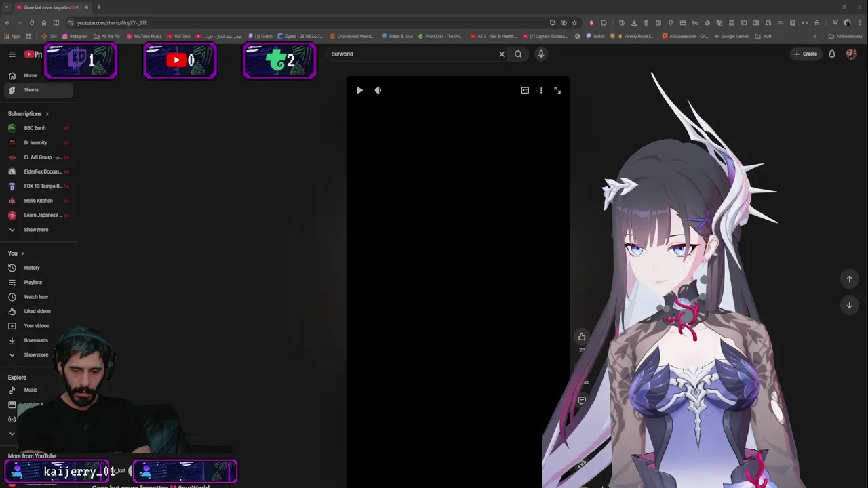Screen dimensions: 868x488
Task: Open the browser tab search dropdown
Action: point(7,7)
